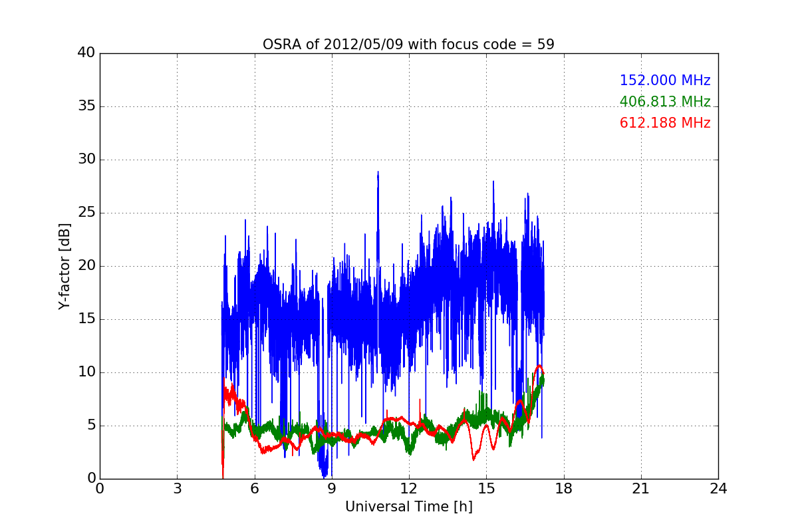This screenshot has width=798, height=532.
Task: Click the x-axis tick label 6
Action: pyautogui.click(x=254, y=489)
